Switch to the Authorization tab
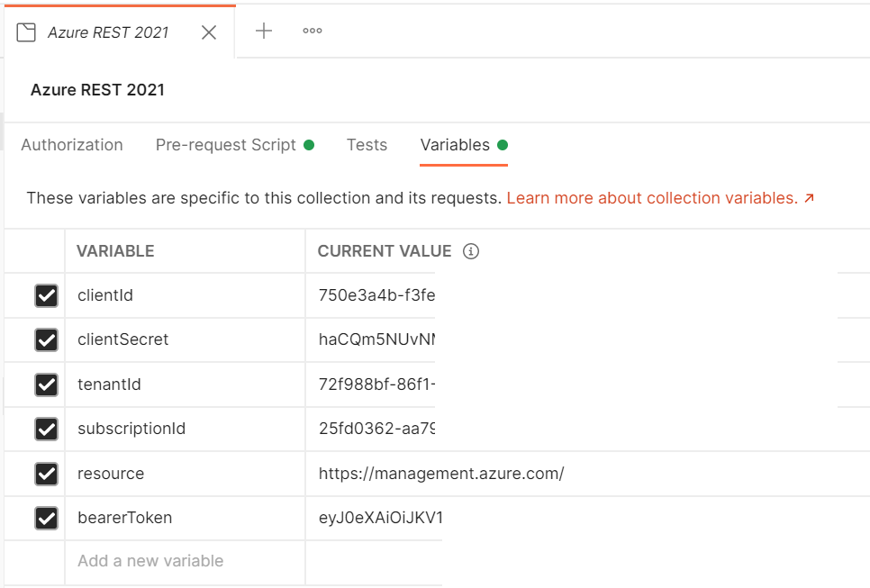 pyautogui.click(x=72, y=145)
